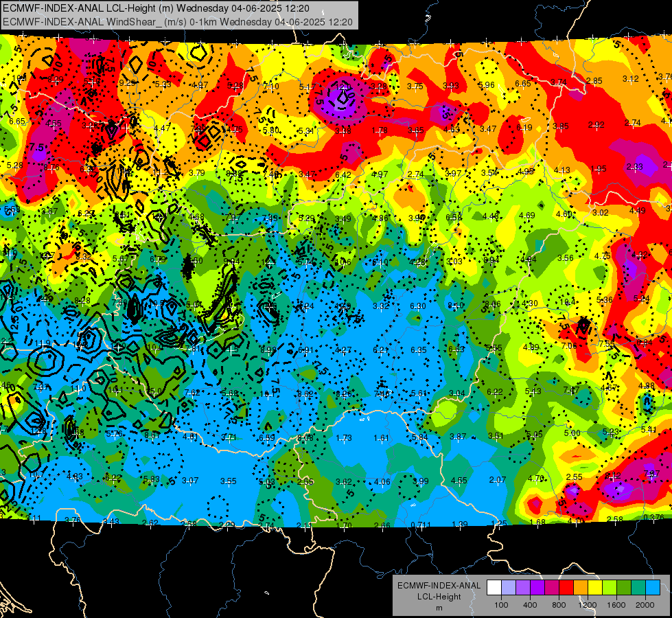
Task: Click the map value 1.78
Action: point(380,130)
